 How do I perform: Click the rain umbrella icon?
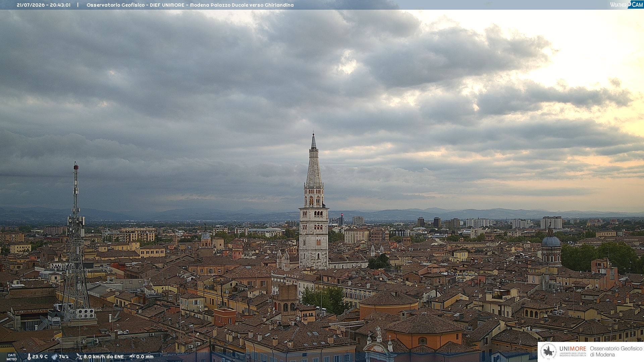click(x=132, y=357)
